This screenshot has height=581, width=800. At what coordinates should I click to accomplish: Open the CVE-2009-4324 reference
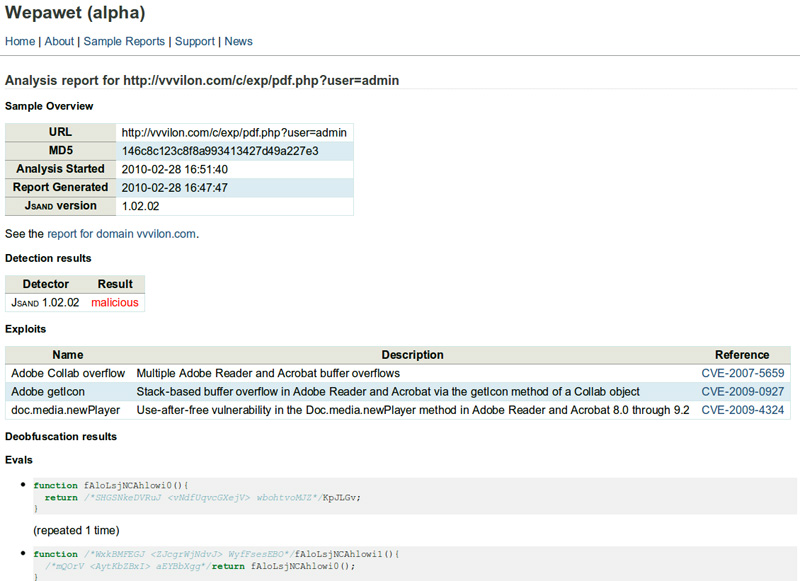[743, 410]
